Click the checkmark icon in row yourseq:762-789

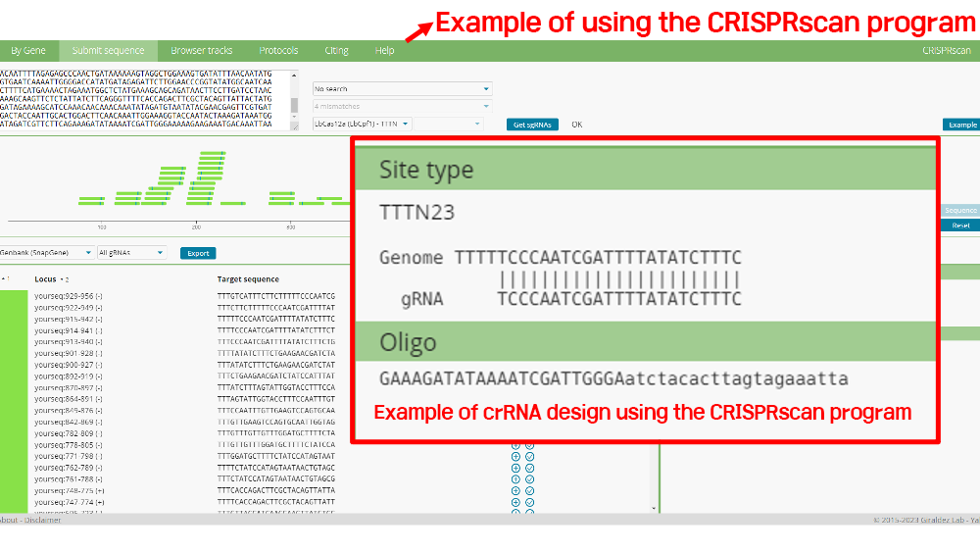pos(529,469)
